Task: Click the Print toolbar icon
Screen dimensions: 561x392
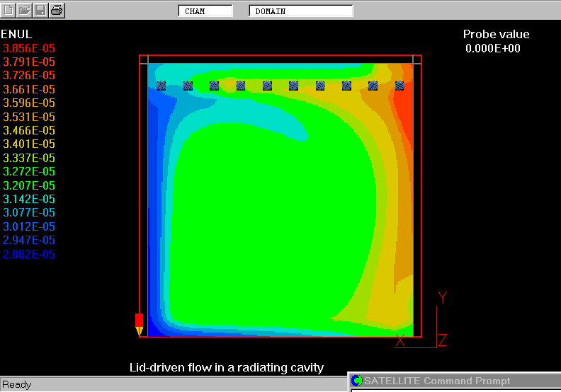Action: [57, 10]
